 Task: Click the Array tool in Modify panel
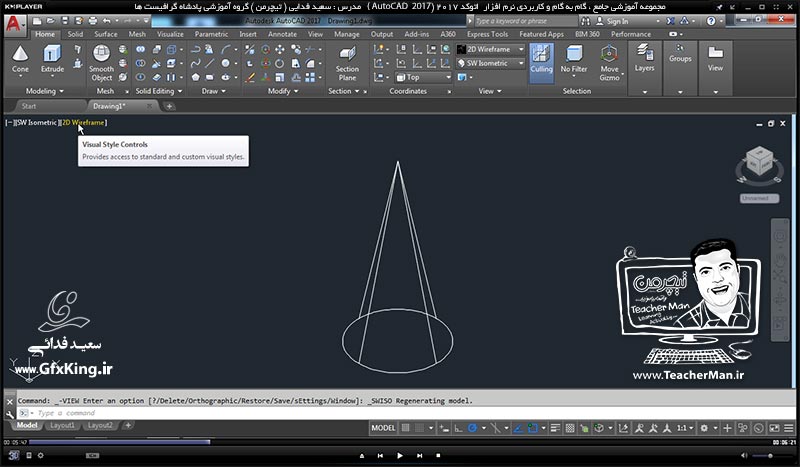click(310, 77)
